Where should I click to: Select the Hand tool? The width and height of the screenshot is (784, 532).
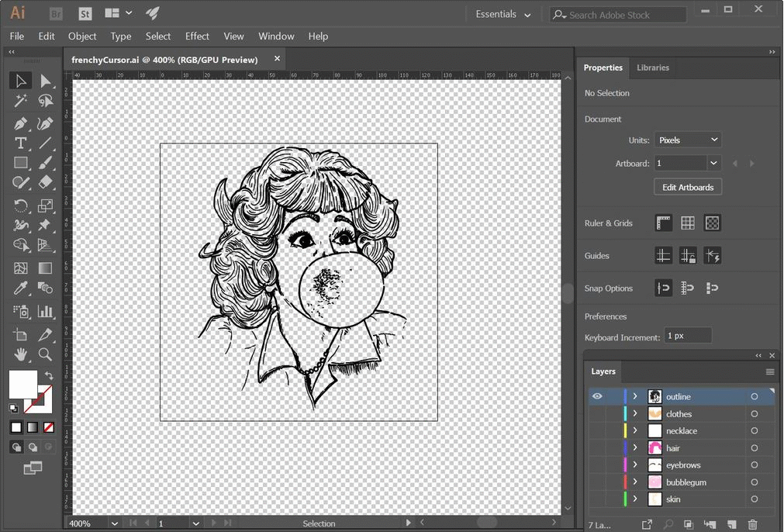pos(19,354)
